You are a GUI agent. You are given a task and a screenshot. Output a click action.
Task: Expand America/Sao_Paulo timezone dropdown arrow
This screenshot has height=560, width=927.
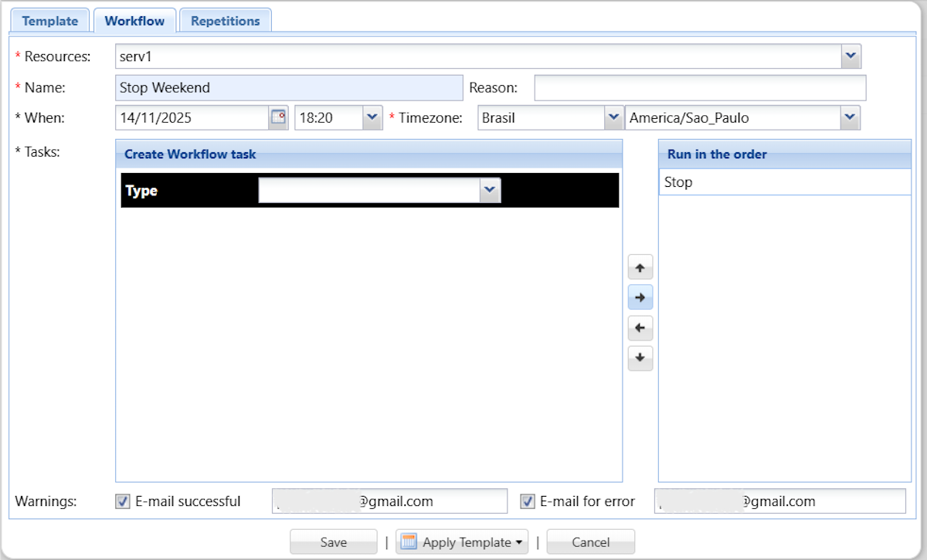pos(850,118)
